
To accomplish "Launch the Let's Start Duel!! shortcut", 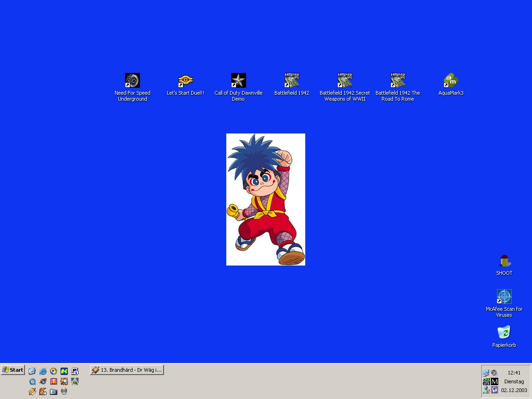I will click(185, 85).
